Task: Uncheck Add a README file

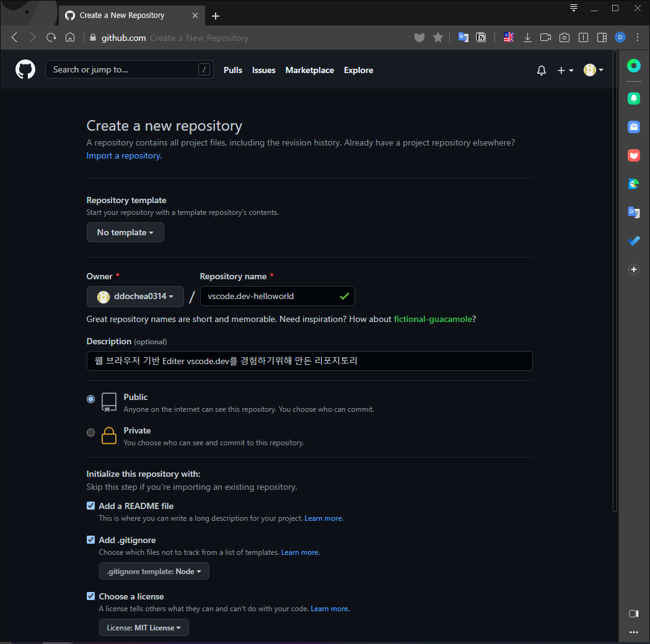Action: click(91, 506)
